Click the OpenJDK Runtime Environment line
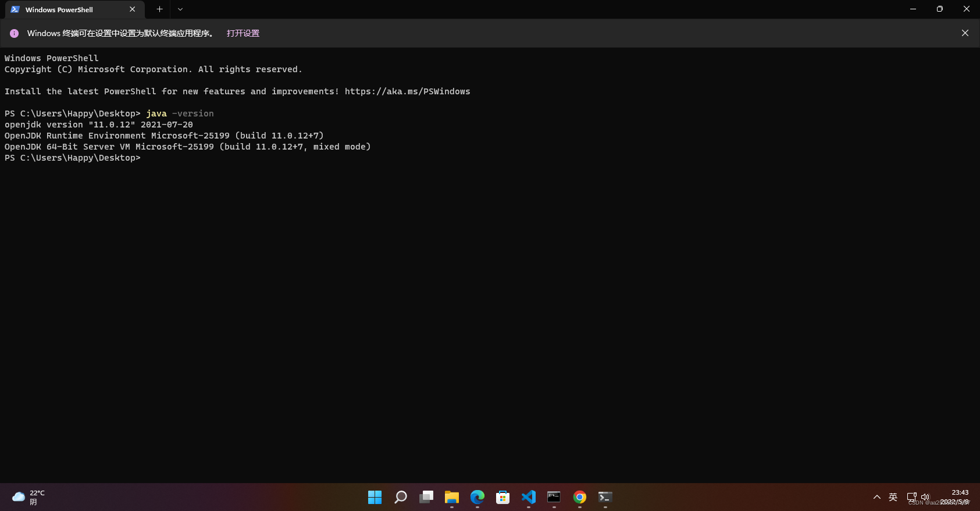The width and height of the screenshot is (980, 511). coord(164,136)
